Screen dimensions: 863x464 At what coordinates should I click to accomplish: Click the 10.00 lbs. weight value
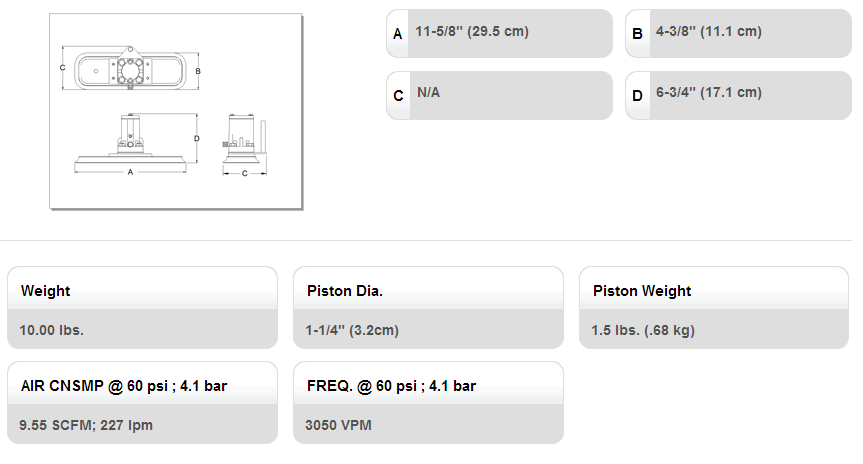52,330
